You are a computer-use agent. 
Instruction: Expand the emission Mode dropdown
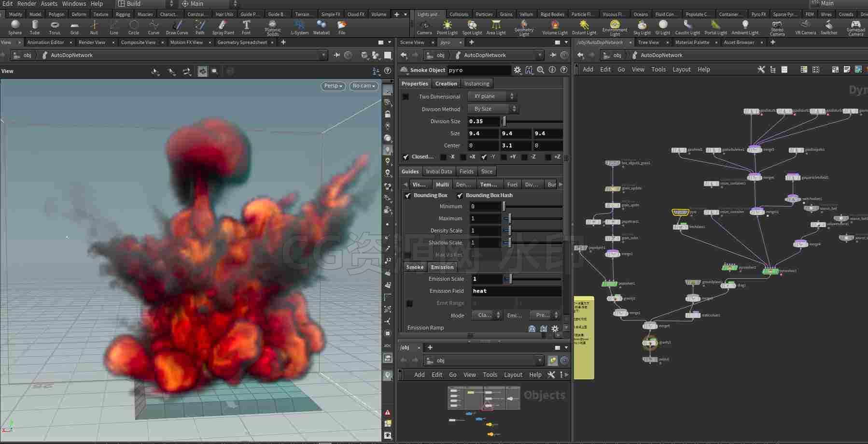(x=487, y=315)
